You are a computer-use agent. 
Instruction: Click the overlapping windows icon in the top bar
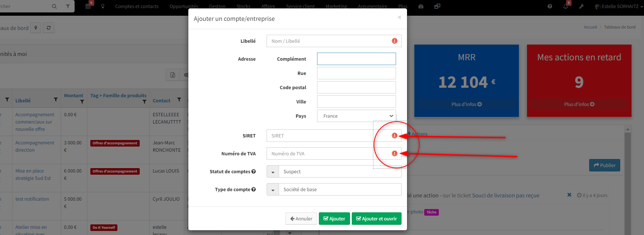tap(437, 6)
